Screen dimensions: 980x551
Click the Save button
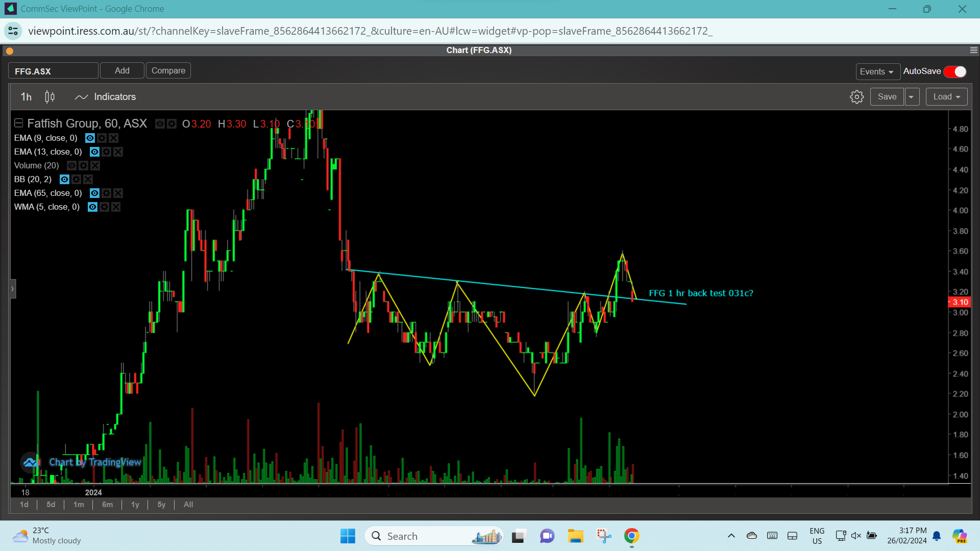coord(887,97)
